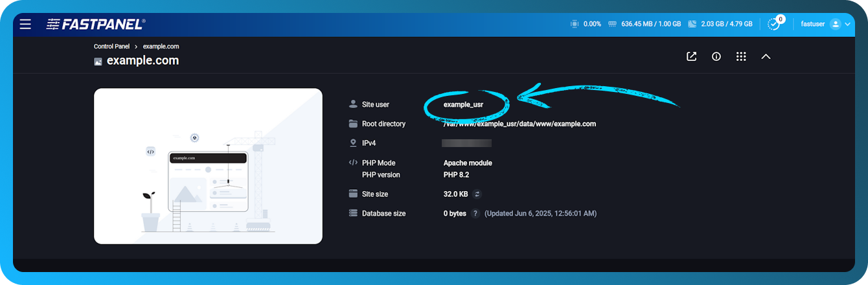Collapse the site details panel
Viewport: 868px width, 285px height.
[766, 56]
